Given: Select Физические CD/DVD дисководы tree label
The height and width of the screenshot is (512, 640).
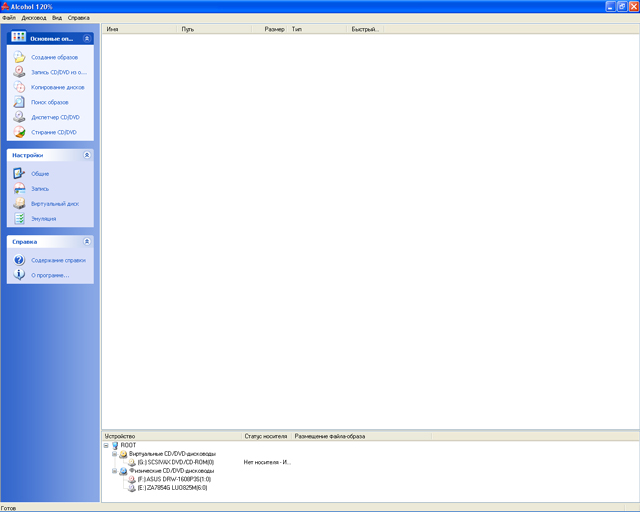Looking at the screenshot, I should 172,471.
